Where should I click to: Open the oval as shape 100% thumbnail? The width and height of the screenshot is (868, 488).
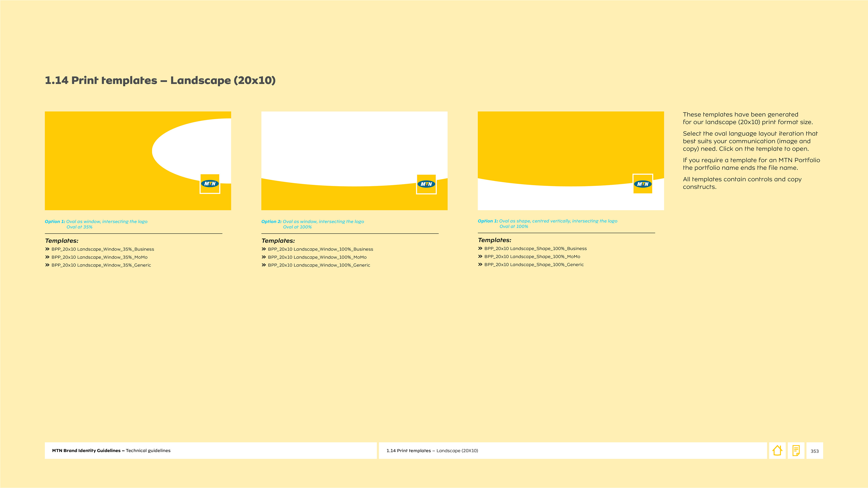[x=571, y=161]
